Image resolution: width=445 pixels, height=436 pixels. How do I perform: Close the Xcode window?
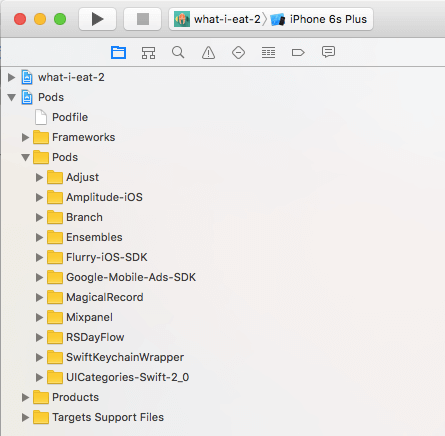(20, 19)
